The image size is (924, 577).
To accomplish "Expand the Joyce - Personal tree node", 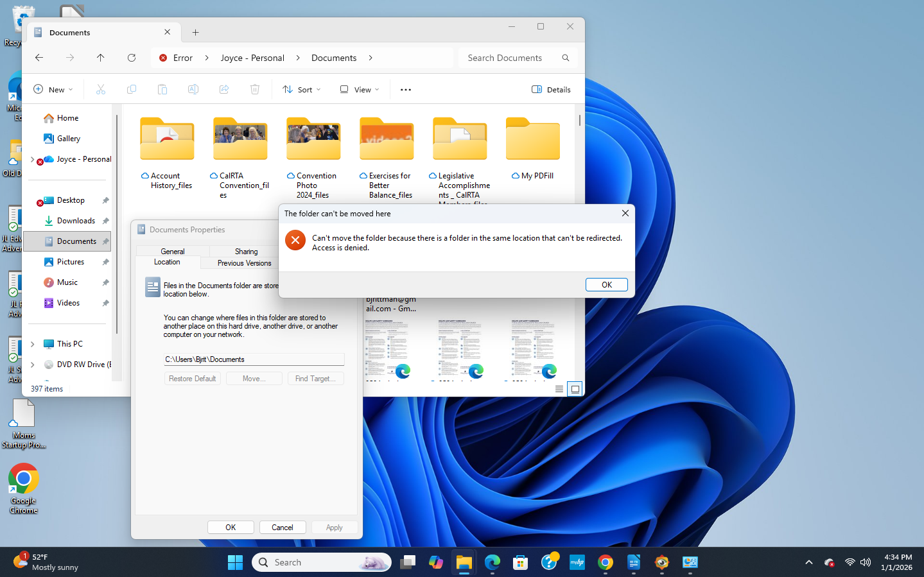I will pos(32,159).
